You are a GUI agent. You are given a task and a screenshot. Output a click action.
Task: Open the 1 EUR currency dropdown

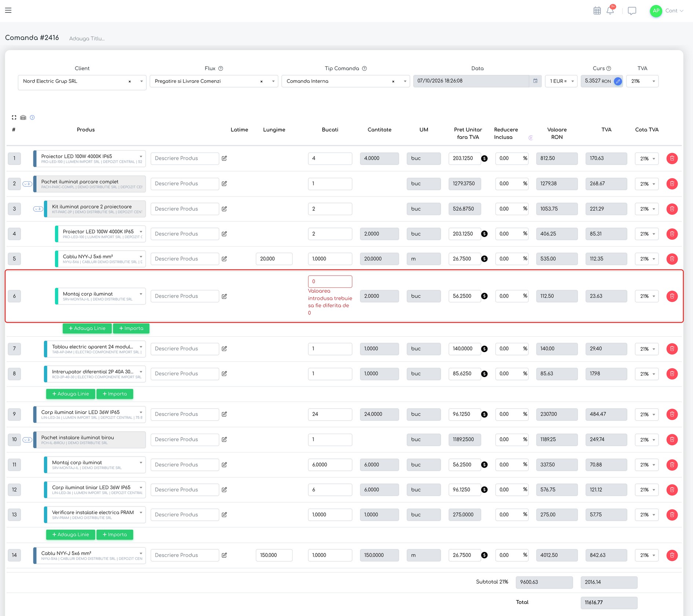[561, 81]
